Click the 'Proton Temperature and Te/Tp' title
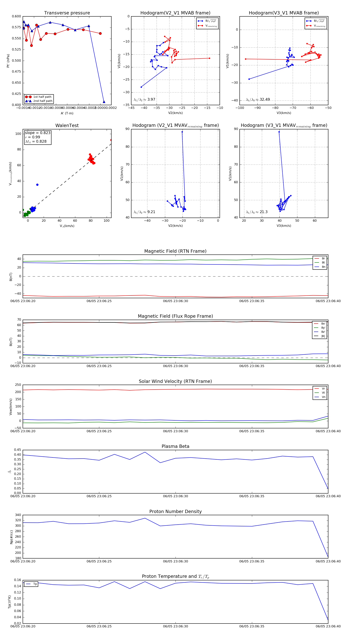 point(175,576)
